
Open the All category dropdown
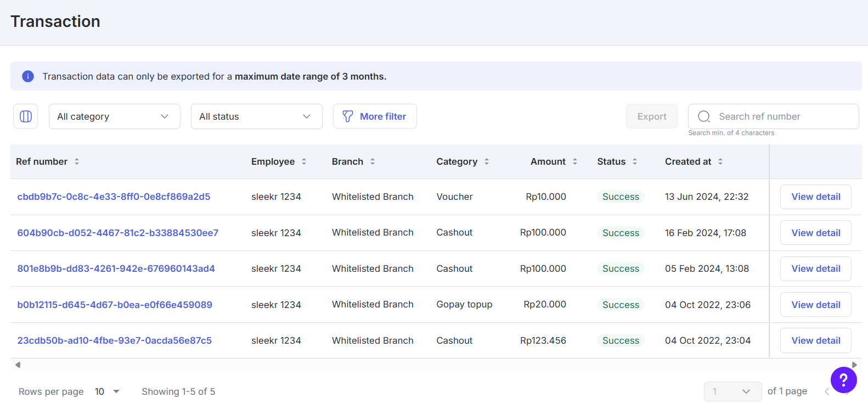pyautogui.click(x=115, y=116)
